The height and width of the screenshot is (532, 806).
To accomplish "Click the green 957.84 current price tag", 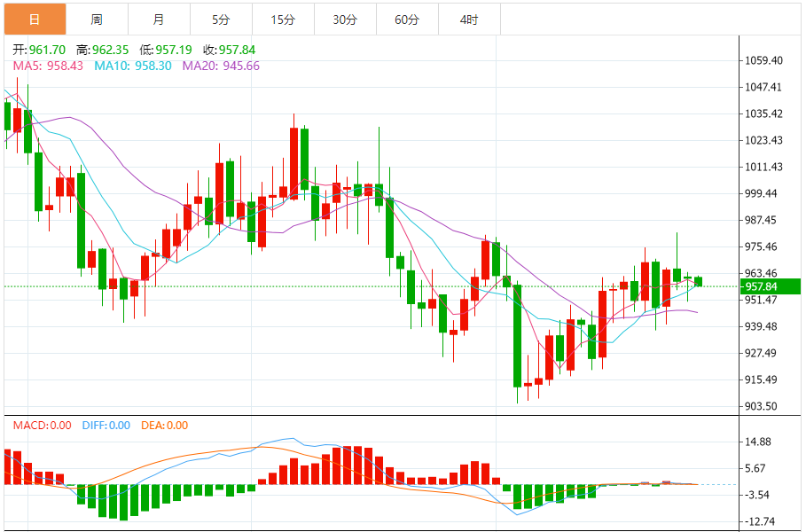I will (x=771, y=286).
